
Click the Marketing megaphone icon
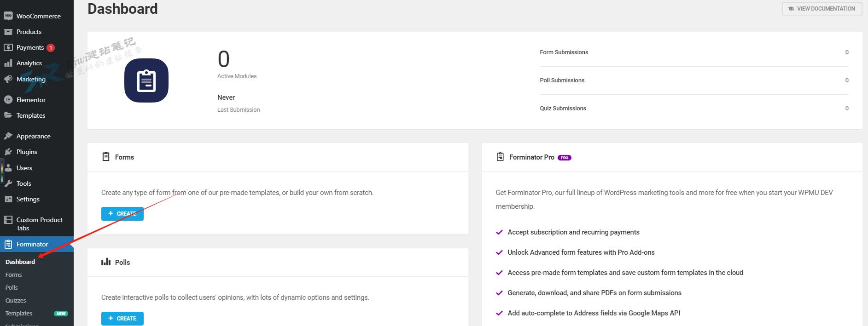[8, 79]
